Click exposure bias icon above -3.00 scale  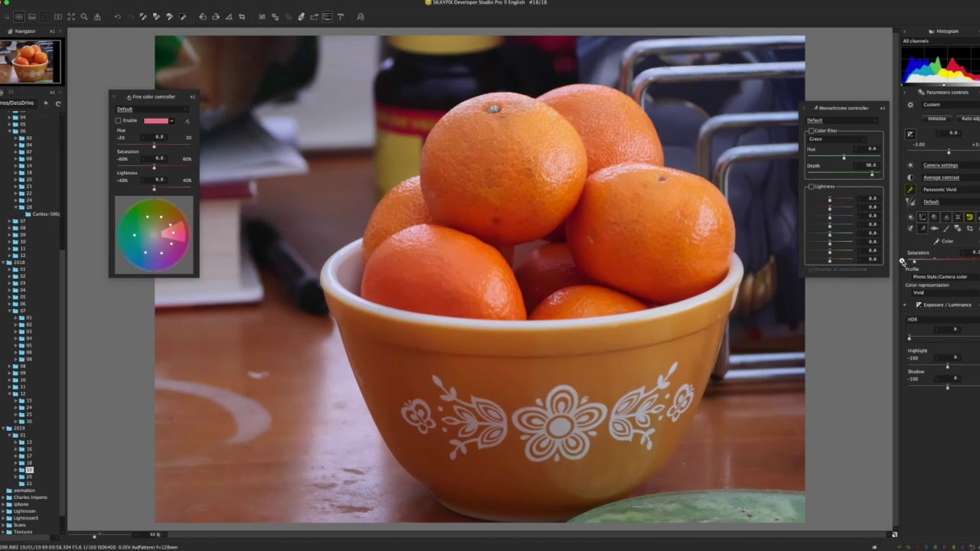point(910,135)
